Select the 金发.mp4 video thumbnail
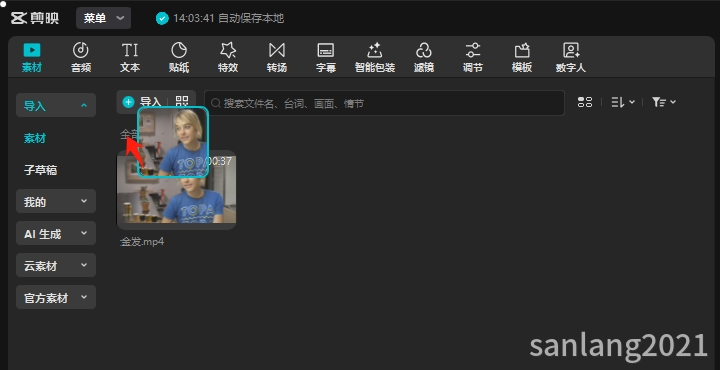This screenshot has width=720, height=370. pos(177,190)
